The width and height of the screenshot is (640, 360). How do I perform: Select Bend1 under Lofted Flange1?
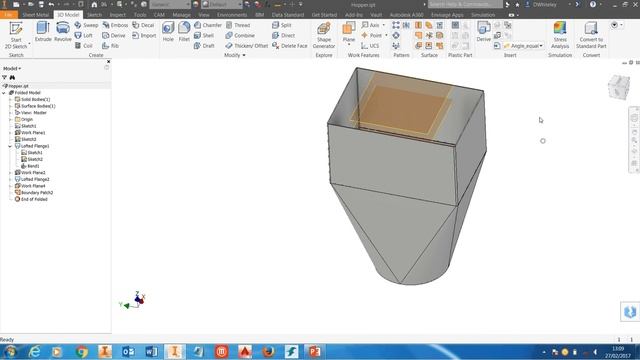click(30, 166)
